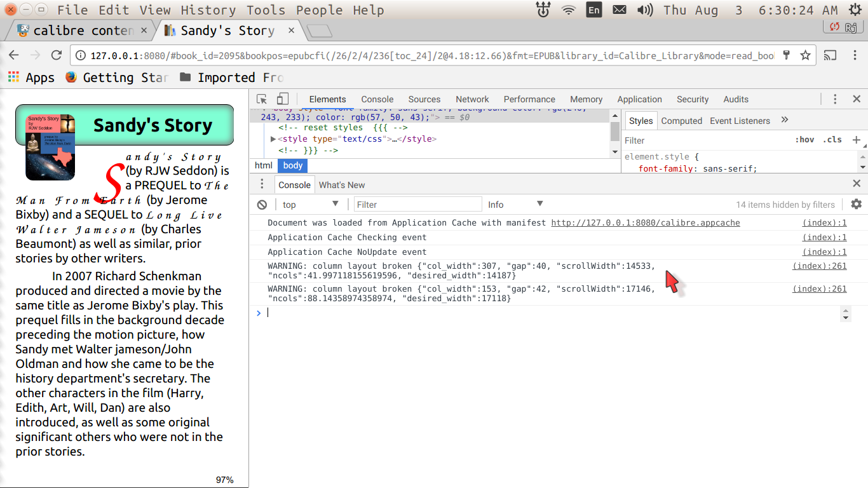Open the Info log level dropdown
This screenshot has height=488, width=868.
coord(516,205)
